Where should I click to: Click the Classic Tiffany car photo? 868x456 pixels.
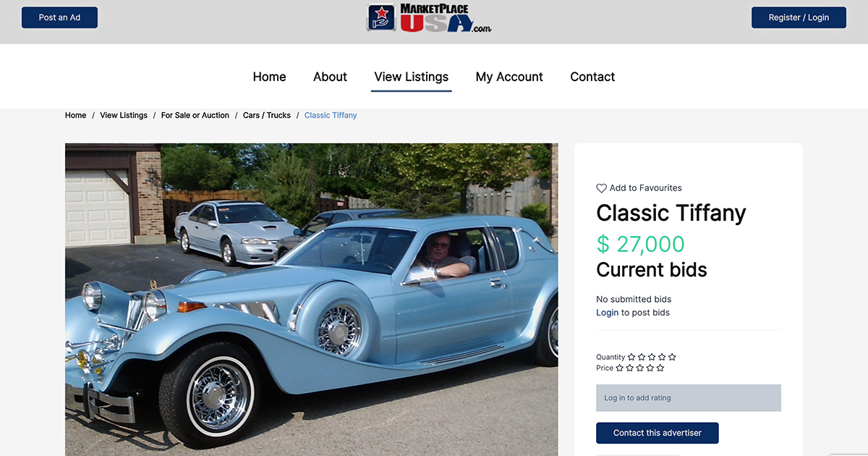[312, 300]
